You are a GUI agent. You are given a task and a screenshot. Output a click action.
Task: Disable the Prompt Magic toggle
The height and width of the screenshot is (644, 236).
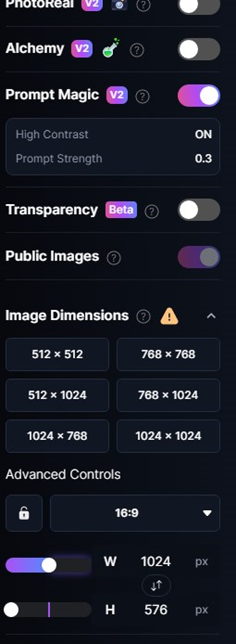point(199,96)
